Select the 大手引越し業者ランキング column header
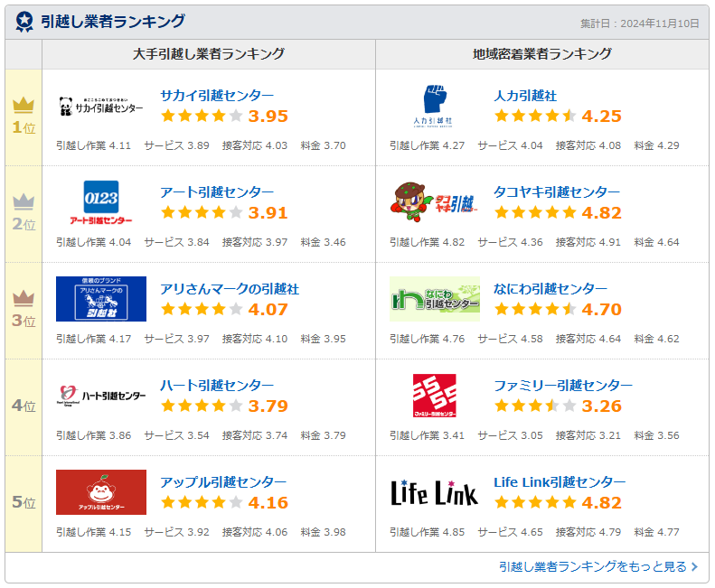 [x=209, y=54]
